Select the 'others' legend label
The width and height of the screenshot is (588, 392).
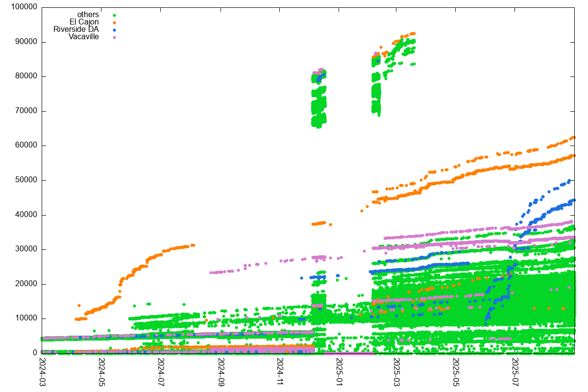click(x=88, y=15)
